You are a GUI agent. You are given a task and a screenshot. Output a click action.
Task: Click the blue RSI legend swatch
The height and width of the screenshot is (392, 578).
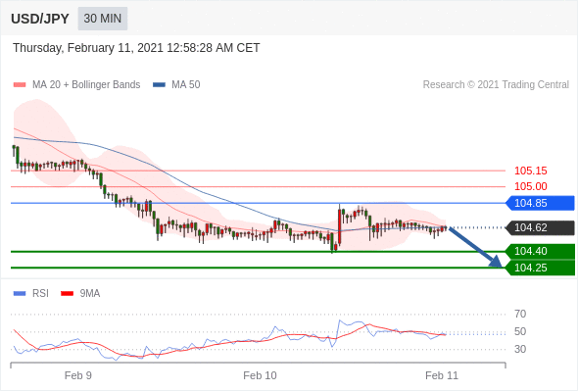[20, 294]
